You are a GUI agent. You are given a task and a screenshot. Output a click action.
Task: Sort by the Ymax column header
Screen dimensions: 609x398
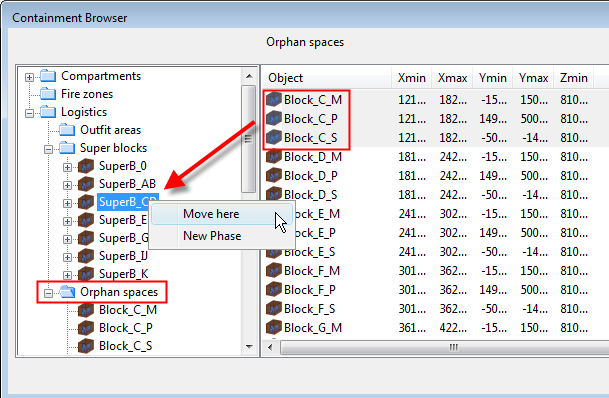[x=533, y=78]
